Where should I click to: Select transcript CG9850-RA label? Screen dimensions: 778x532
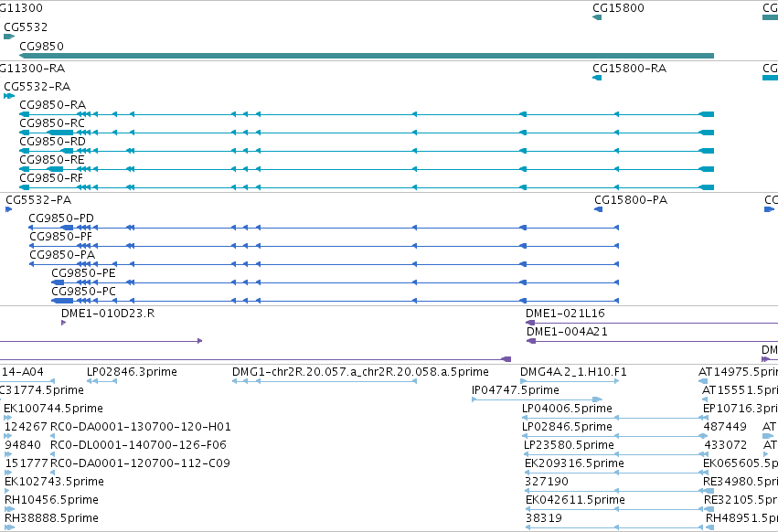pyautogui.click(x=53, y=105)
